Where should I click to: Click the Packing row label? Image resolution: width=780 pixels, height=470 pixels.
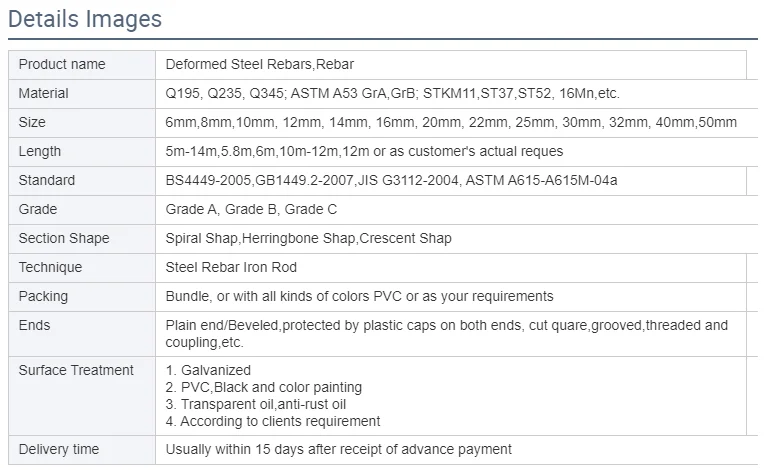[x=44, y=296]
